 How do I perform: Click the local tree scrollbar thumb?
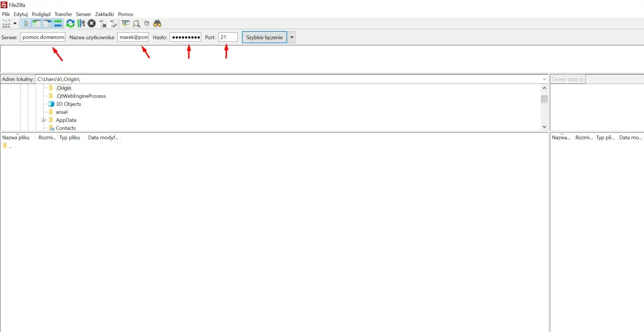544,99
